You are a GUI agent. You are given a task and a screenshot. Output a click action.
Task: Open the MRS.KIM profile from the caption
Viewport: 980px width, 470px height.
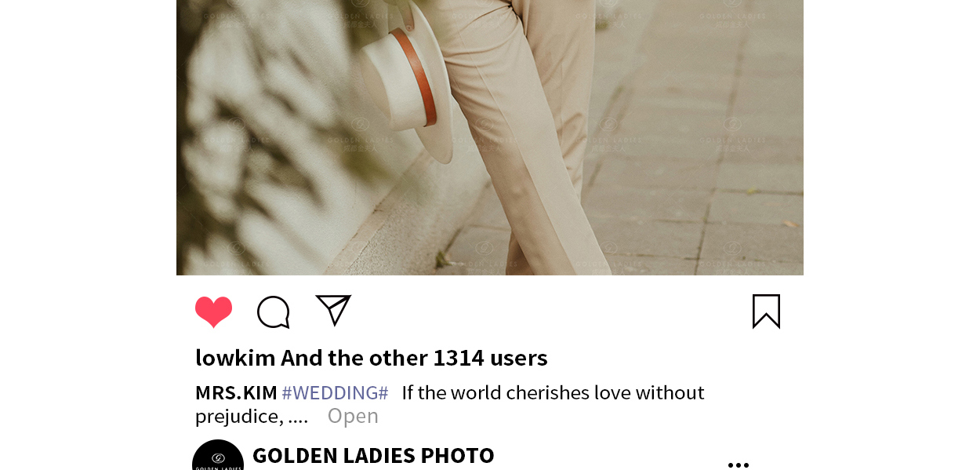(236, 392)
